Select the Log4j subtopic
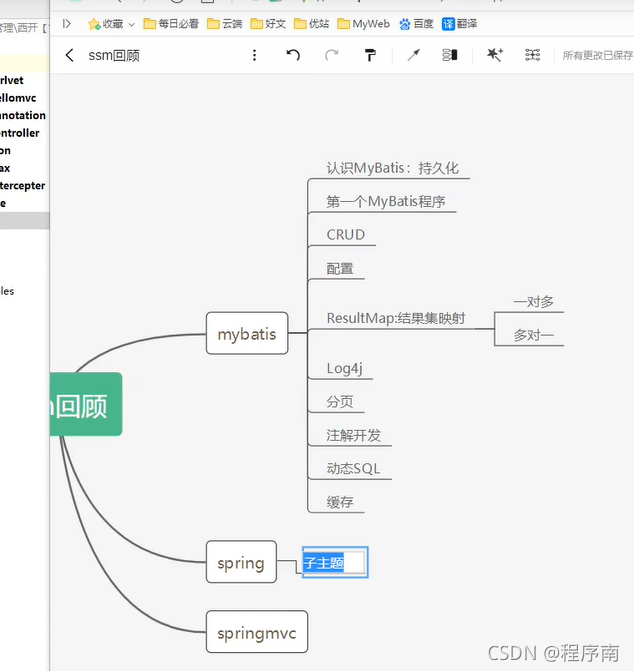The height and width of the screenshot is (671, 634). pyautogui.click(x=345, y=368)
